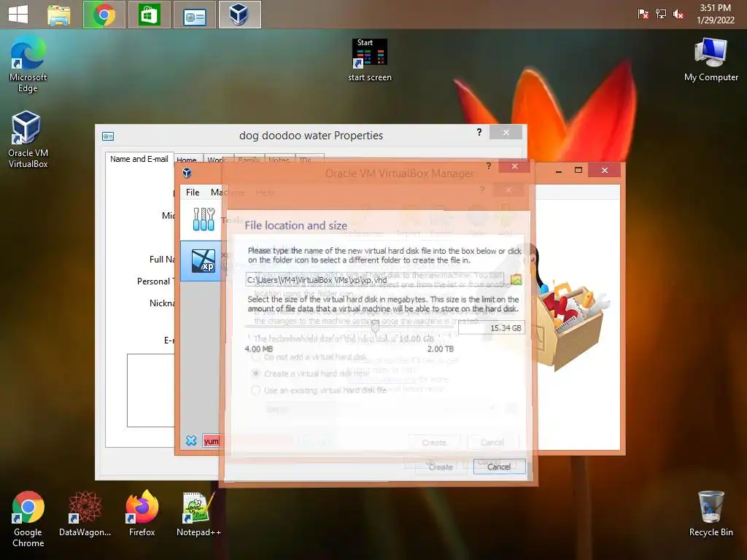Image resolution: width=747 pixels, height=560 pixels.
Task: Click the help question mark on Properties window
Action: click(x=479, y=132)
